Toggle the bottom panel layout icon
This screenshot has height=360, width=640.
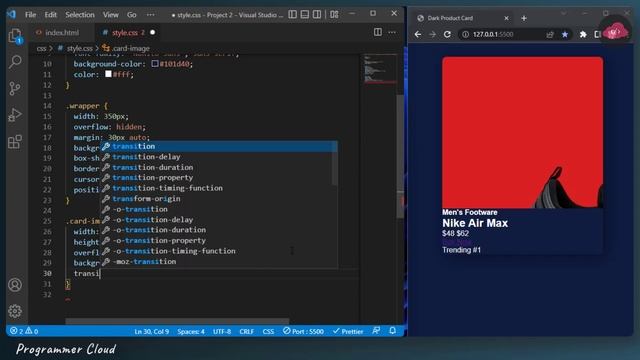point(305,14)
